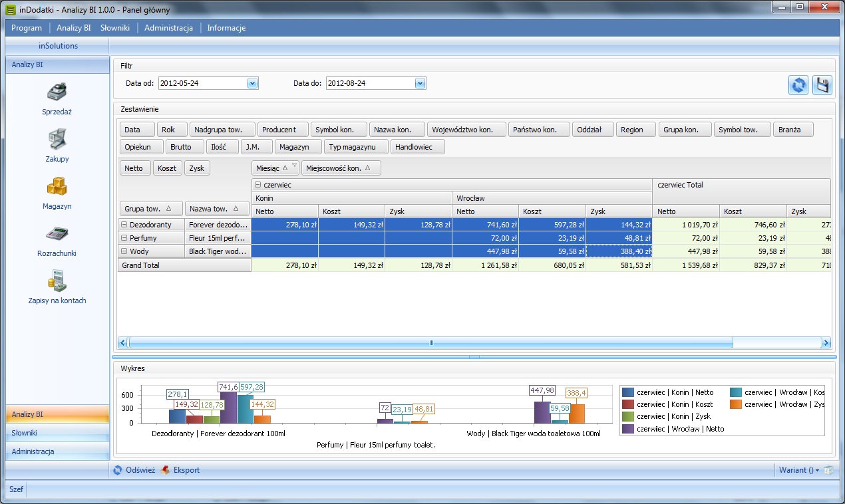The height and width of the screenshot is (504, 845).
Task: Open the Zakupy analysis icon
Action: coord(57,139)
